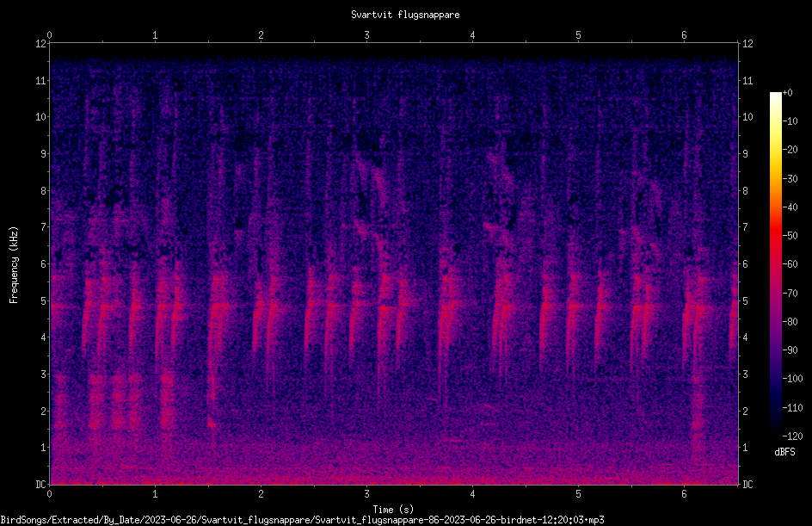Viewport: 812px width, 526px height.
Task: Click the 'Time (s)' axis label
Action: 393,510
